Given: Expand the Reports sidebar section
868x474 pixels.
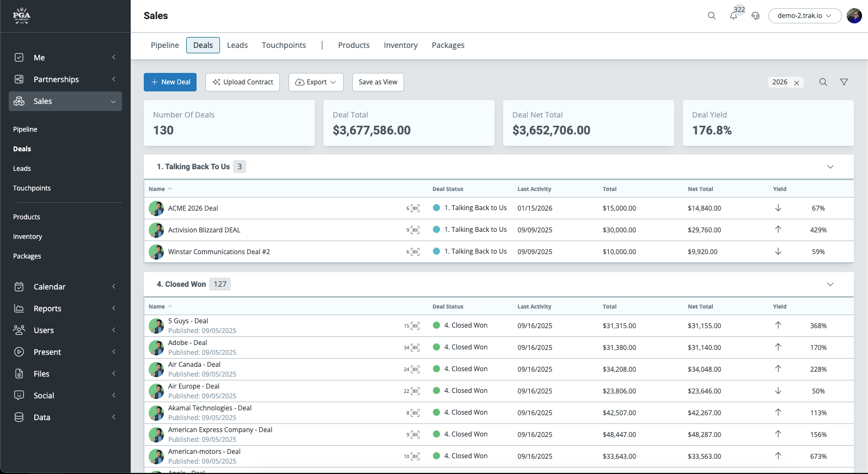Looking at the screenshot, I should click(x=114, y=309).
